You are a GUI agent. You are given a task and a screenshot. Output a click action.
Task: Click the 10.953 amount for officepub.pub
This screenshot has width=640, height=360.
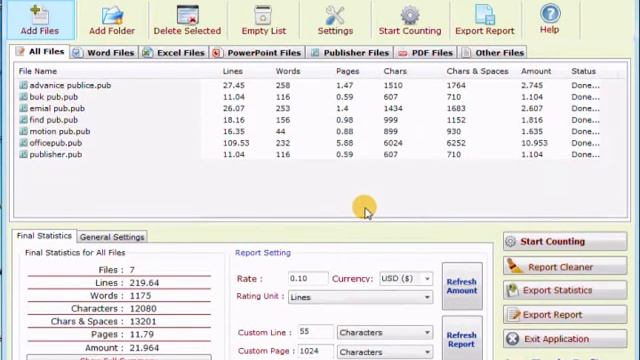tap(534, 143)
